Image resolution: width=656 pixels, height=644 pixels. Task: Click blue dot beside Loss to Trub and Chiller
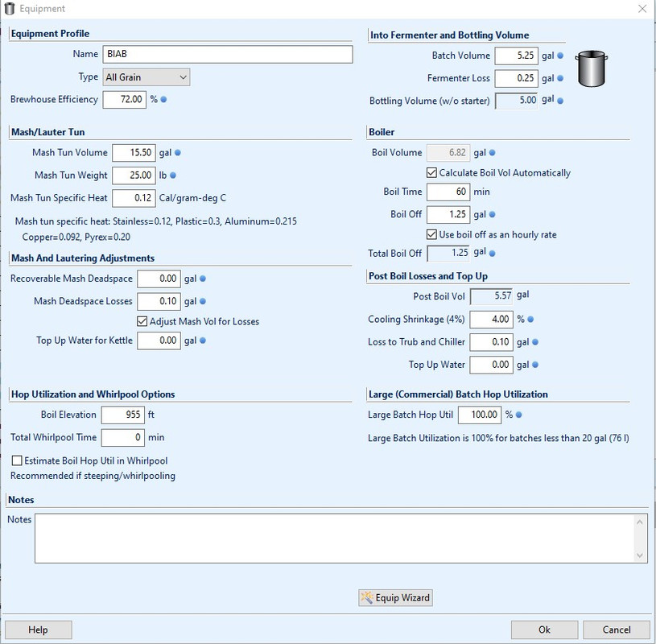pos(534,342)
